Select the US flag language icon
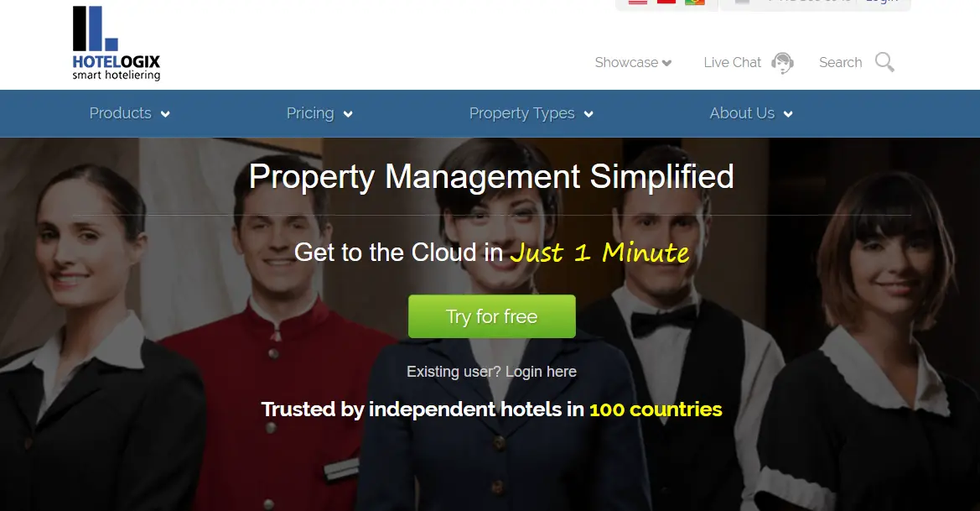This screenshot has width=980, height=511. [x=637, y=2]
